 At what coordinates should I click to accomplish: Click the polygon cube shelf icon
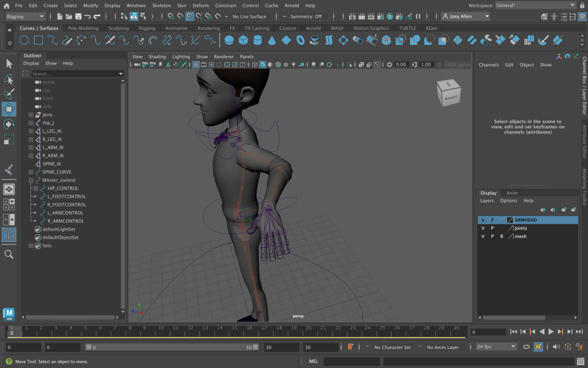click(243, 40)
